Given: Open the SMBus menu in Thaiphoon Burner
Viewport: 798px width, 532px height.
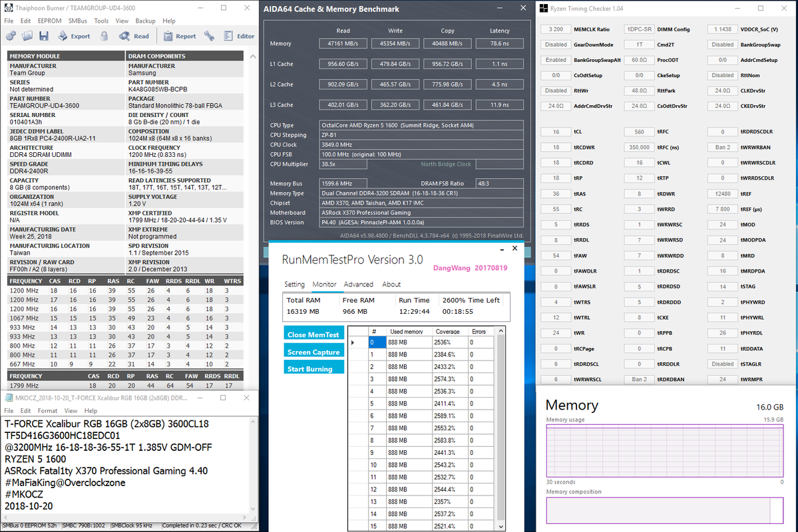Looking at the screenshot, I should (78, 21).
